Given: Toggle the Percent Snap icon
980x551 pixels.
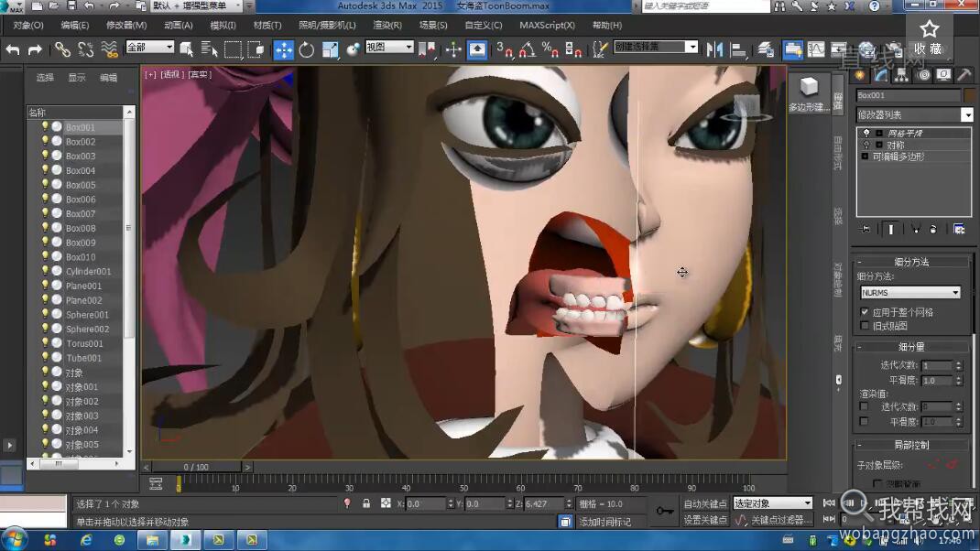Looking at the screenshot, I should tap(550, 49).
